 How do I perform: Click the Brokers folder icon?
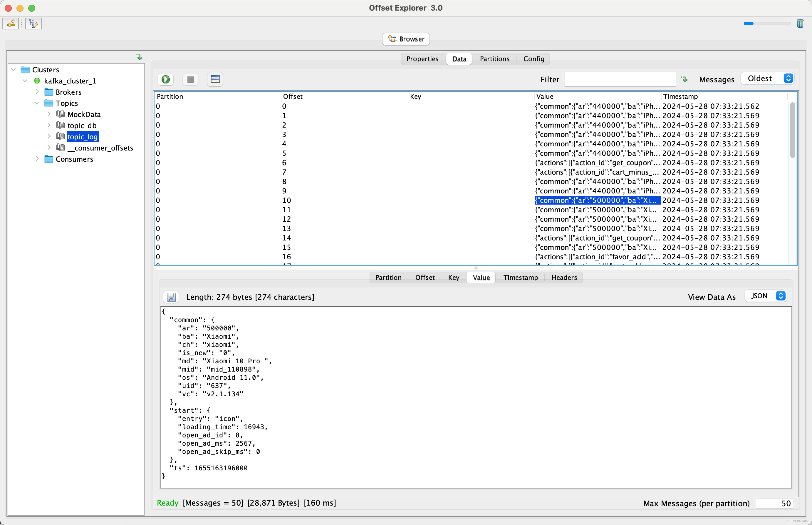click(49, 92)
